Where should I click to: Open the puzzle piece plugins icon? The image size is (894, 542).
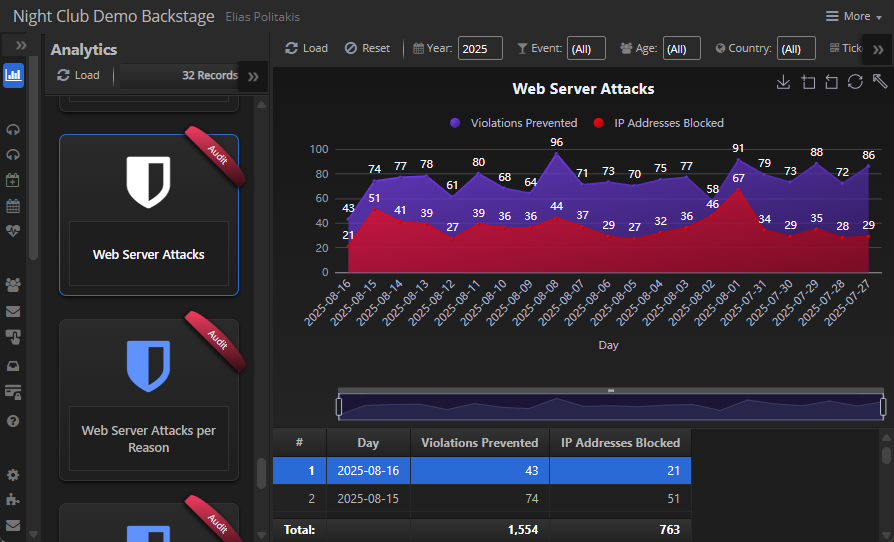[x=13, y=500]
